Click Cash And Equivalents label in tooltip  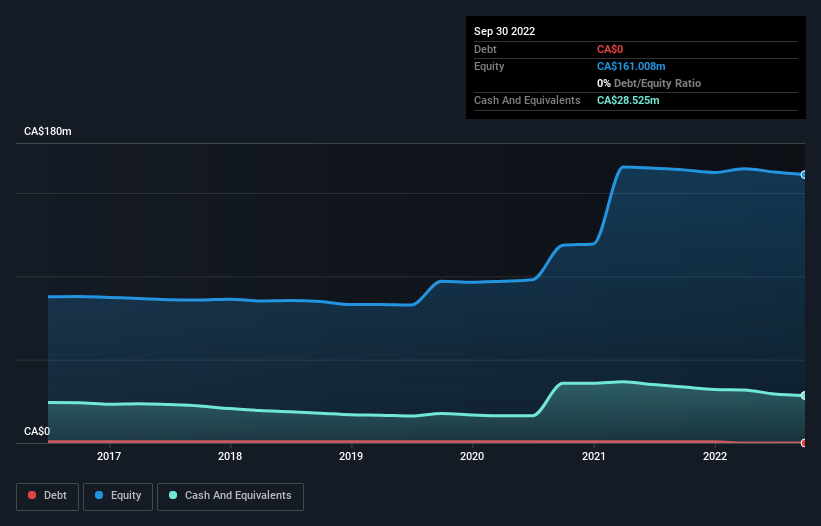[527, 100]
